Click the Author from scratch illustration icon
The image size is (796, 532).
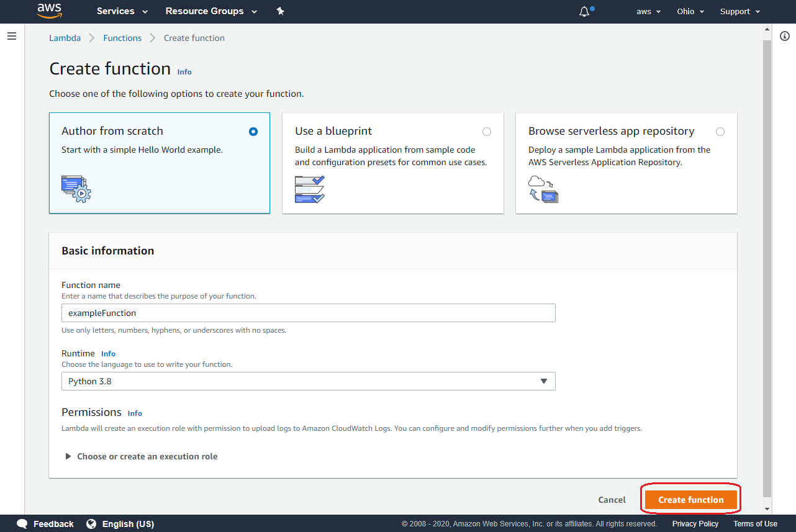(x=76, y=189)
